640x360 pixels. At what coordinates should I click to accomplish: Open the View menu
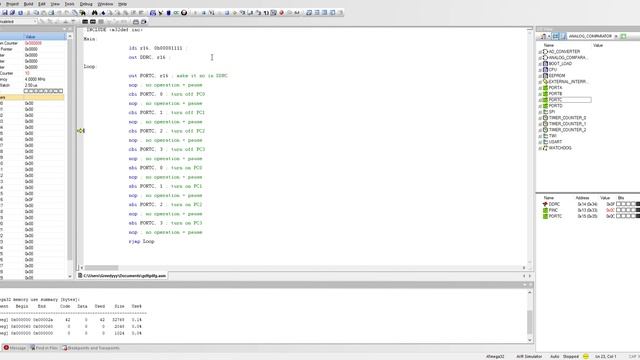55,4
